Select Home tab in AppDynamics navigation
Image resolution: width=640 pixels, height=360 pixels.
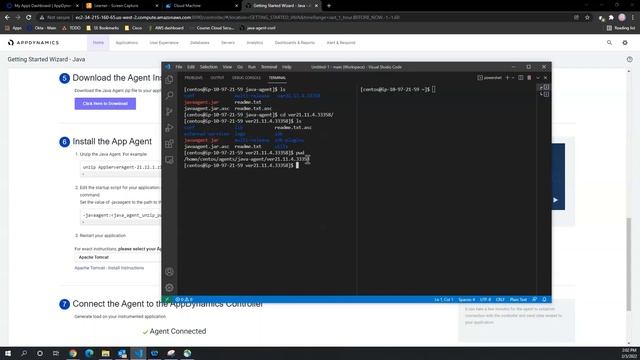[98, 42]
